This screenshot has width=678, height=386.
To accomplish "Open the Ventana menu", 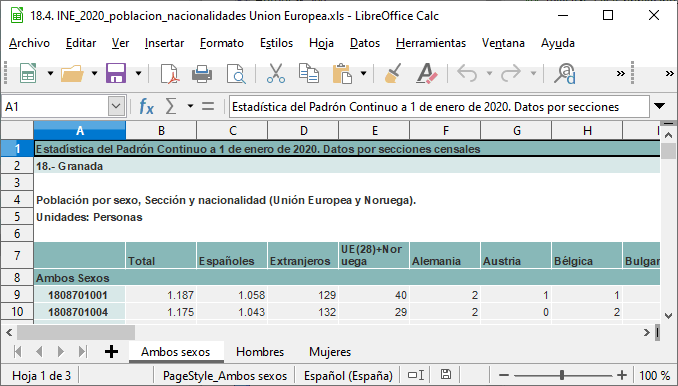I will (x=503, y=43).
